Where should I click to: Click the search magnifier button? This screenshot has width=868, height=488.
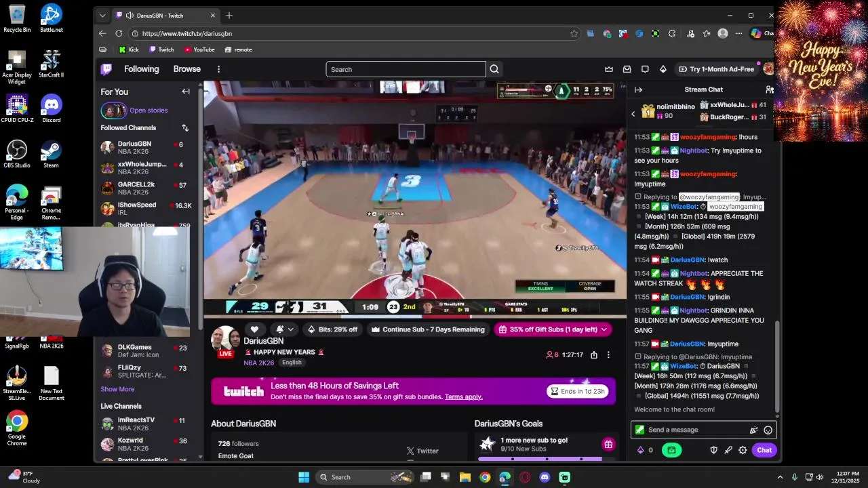pos(494,69)
